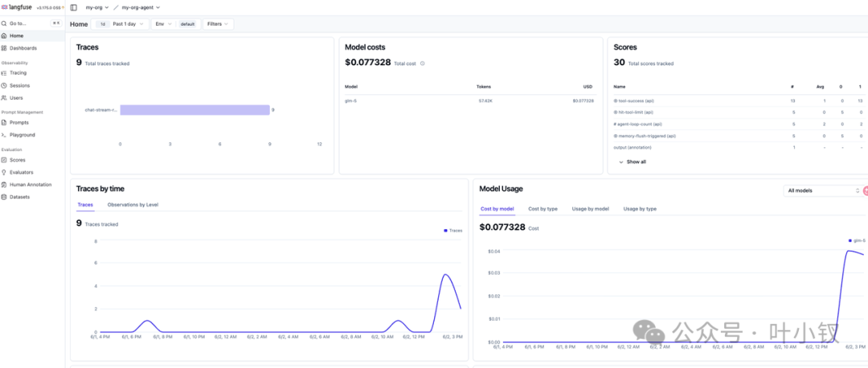Image resolution: width=868 pixels, height=368 pixels.
Task: Open Sessions in the sidebar
Action: click(x=32, y=86)
